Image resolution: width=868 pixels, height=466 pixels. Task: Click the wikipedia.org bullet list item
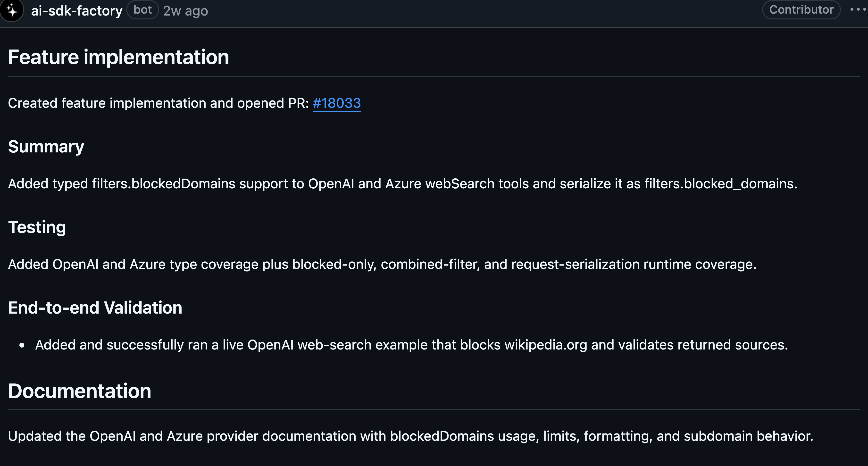(411, 345)
